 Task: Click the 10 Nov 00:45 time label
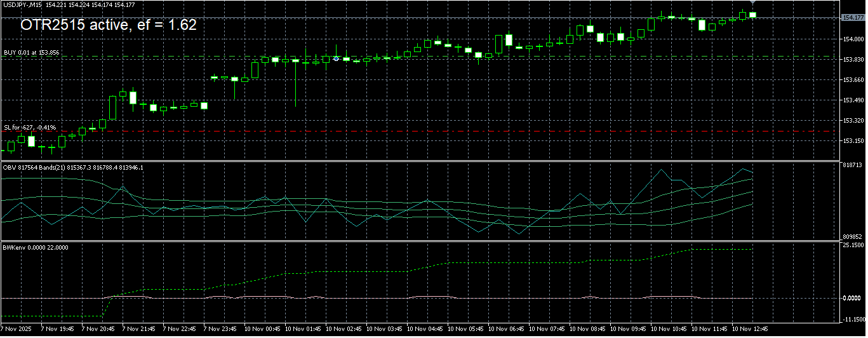click(x=265, y=330)
